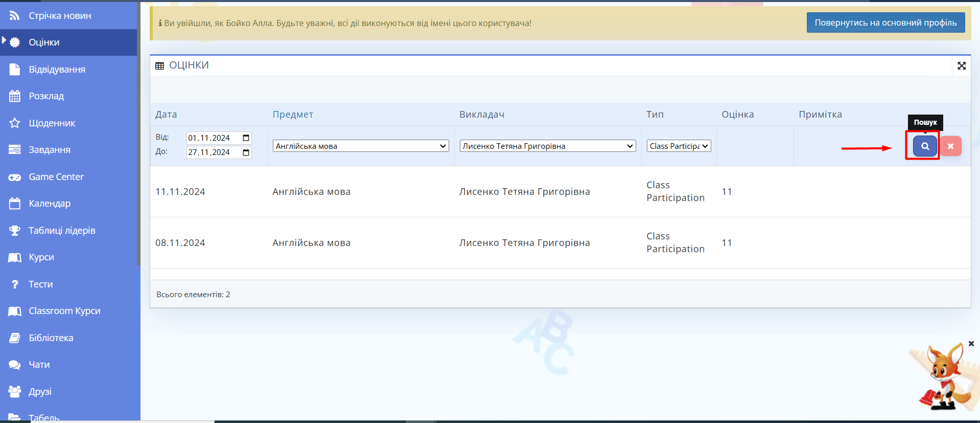Open Бібліотека library in sidebar

point(51,338)
